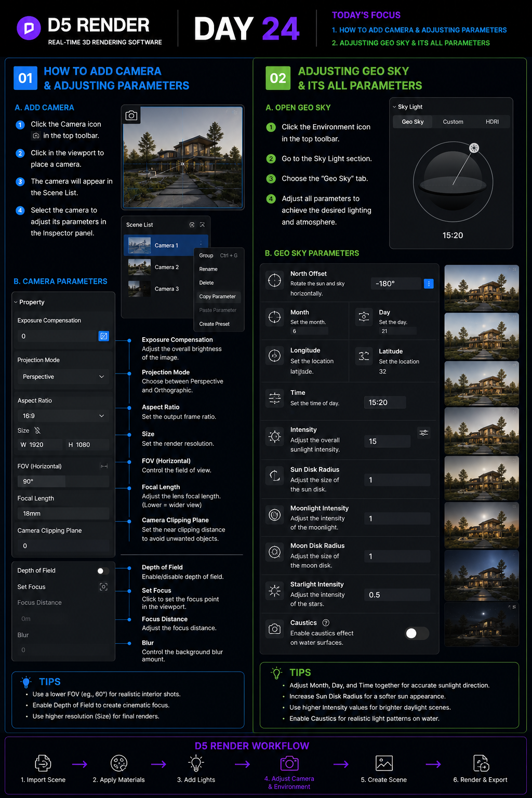Viewport: 532px width, 798px height.
Task: Click the Set Focus target icon
Action: [103, 587]
